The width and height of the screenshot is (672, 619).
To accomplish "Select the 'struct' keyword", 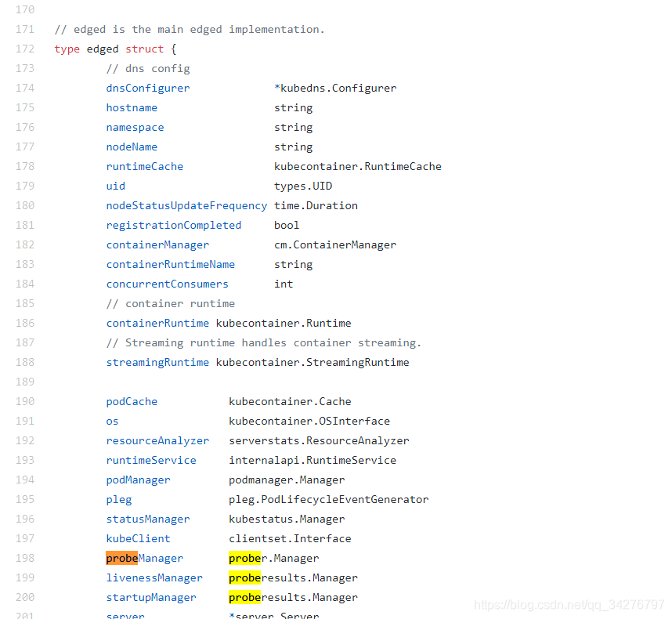I will coord(144,49).
